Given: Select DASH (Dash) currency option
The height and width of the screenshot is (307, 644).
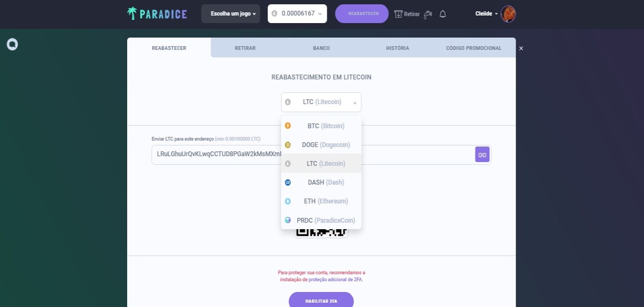Looking at the screenshot, I should pos(321,182).
